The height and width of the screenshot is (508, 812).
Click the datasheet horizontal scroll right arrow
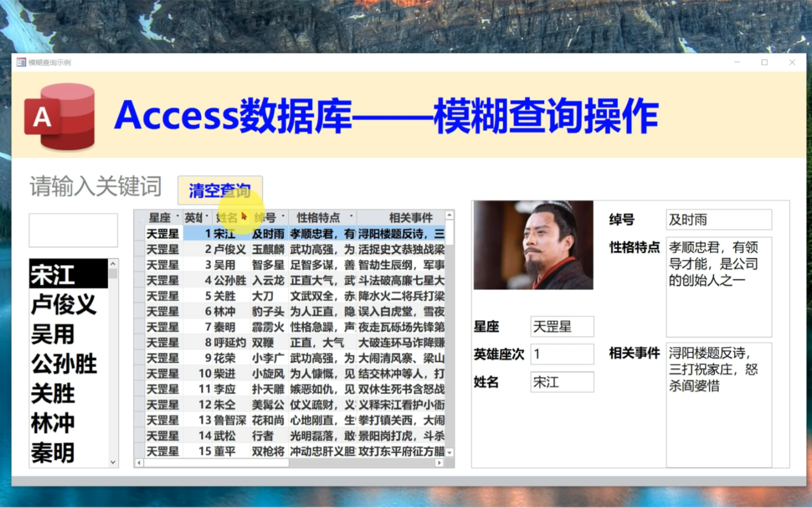tap(439, 463)
